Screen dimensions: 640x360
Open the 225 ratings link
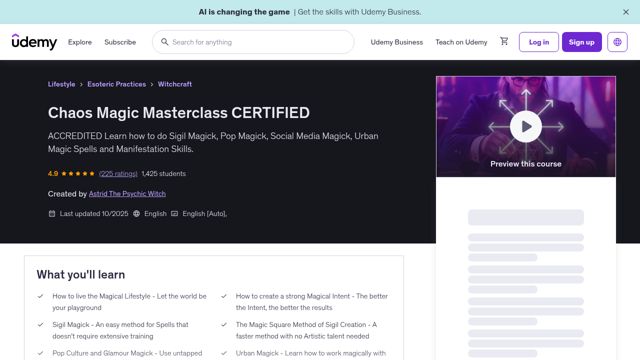pyautogui.click(x=118, y=173)
